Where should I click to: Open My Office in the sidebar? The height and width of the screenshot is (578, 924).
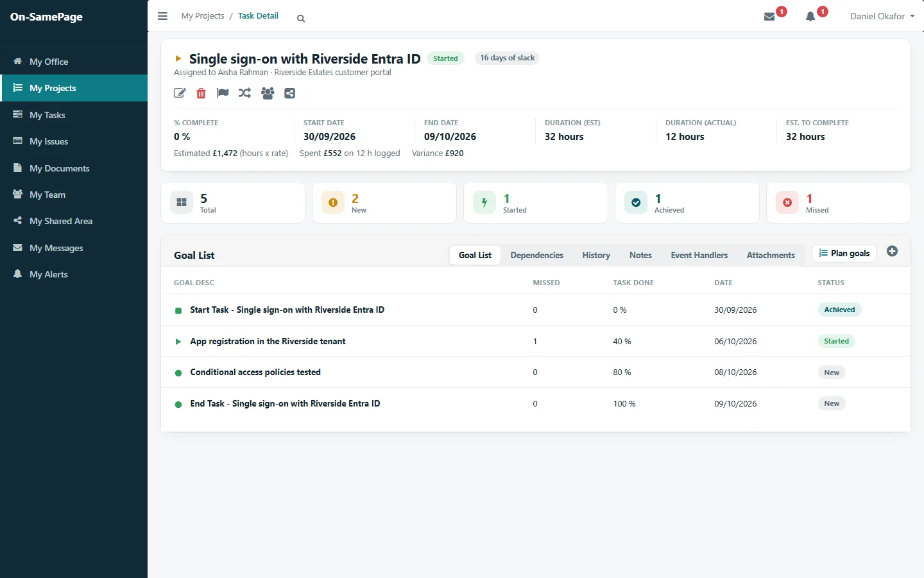[x=74, y=62]
